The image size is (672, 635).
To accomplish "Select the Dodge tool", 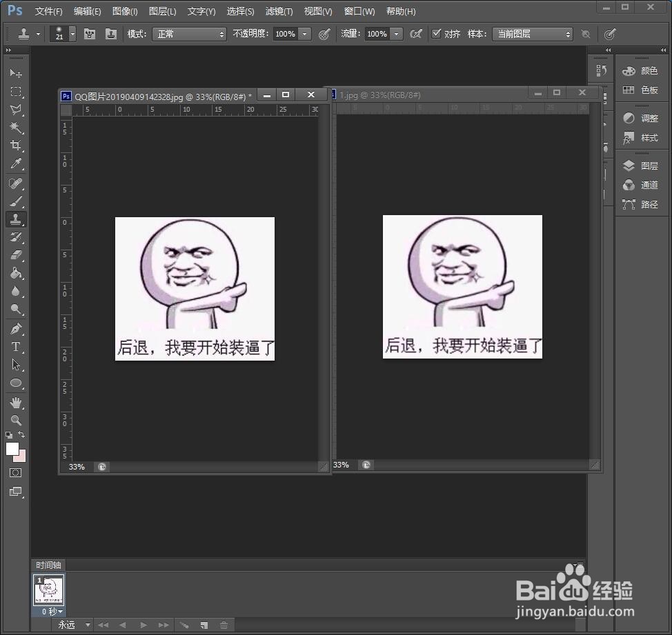I will (x=16, y=309).
